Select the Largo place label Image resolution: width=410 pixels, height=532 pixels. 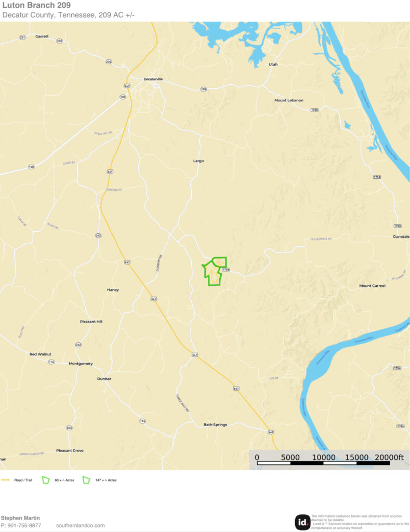tap(199, 161)
